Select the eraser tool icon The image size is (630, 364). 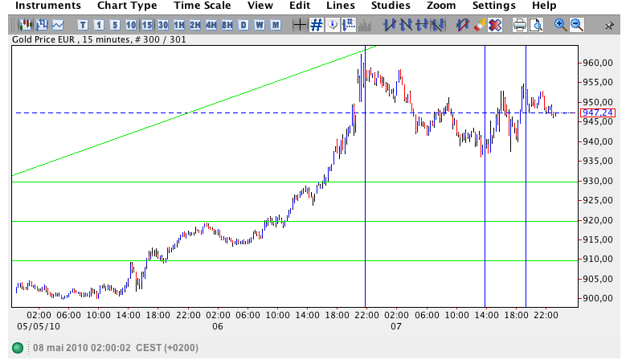(480, 25)
